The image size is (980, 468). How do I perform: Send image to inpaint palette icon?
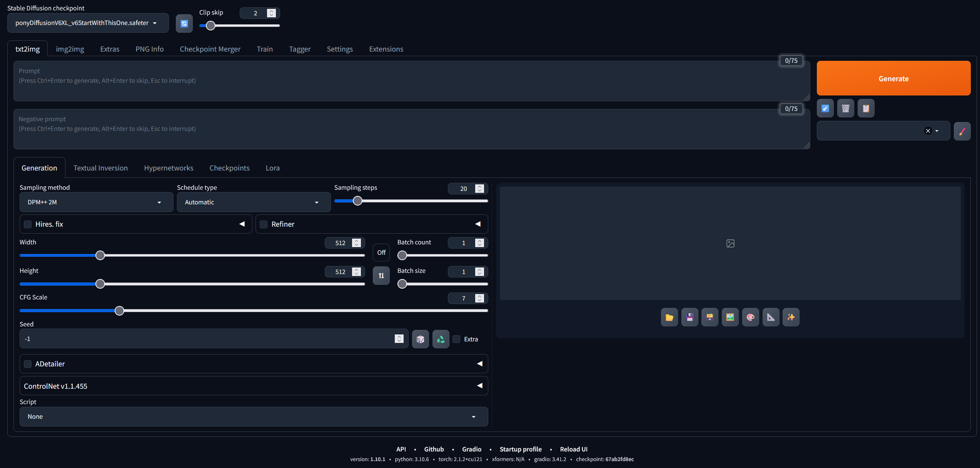coord(750,317)
